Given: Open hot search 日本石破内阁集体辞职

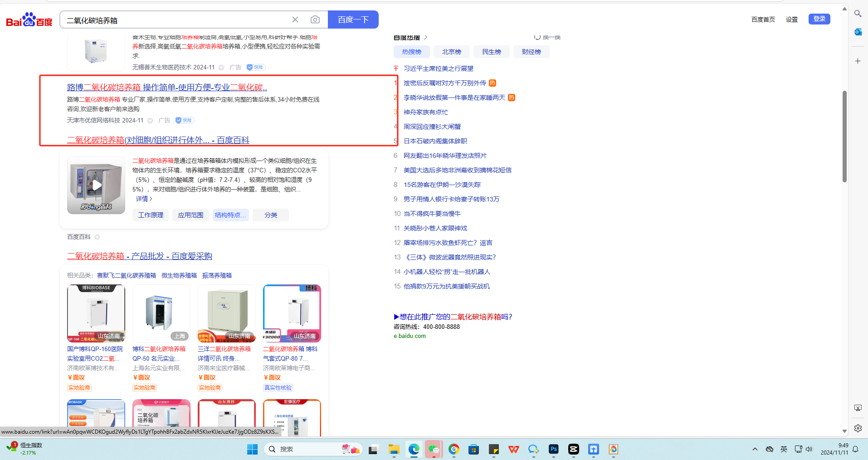Looking at the screenshot, I should [x=435, y=141].
